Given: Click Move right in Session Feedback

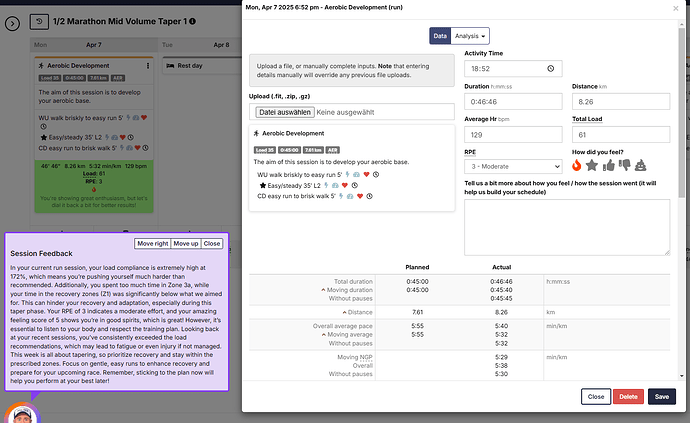Looking at the screenshot, I should pyautogui.click(x=152, y=243).
